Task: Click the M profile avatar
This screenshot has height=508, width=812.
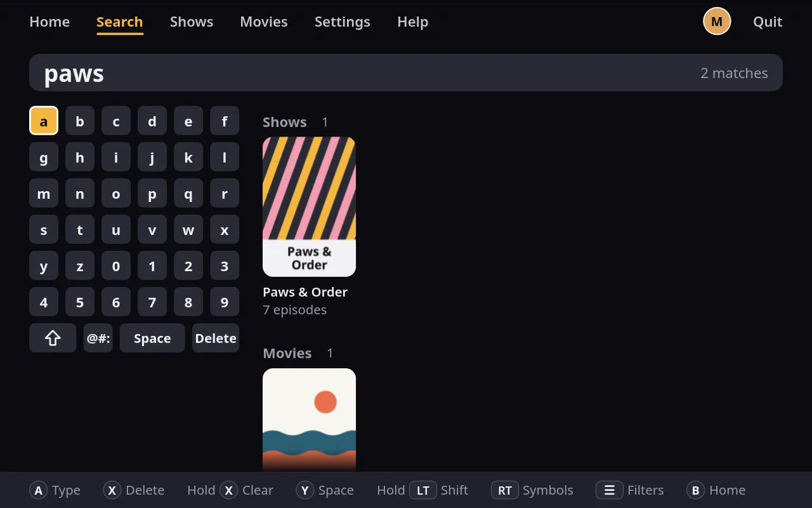Action: point(717,22)
